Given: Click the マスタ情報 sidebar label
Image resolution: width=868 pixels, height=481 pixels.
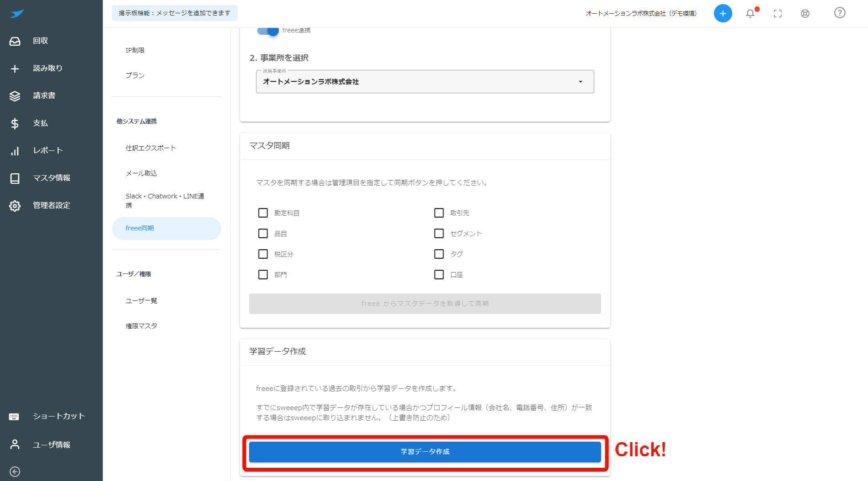Looking at the screenshot, I should [x=51, y=178].
